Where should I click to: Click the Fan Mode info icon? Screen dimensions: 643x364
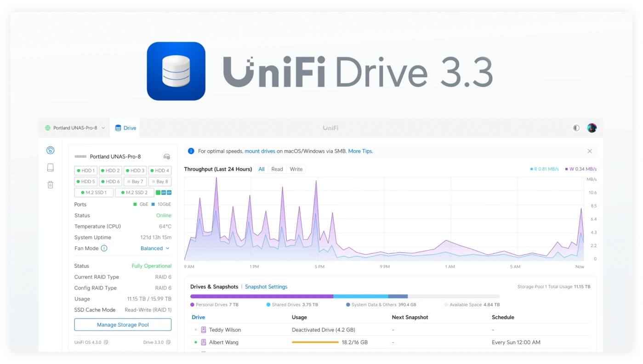(x=104, y=248)
